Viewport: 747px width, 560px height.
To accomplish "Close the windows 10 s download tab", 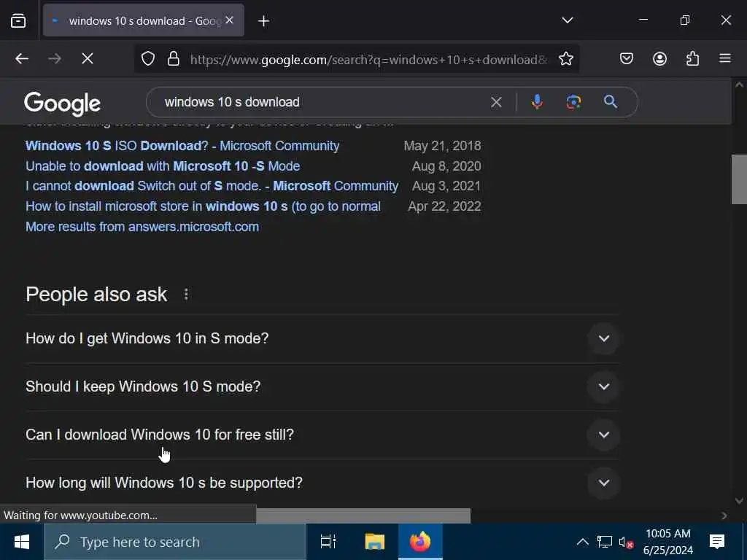I will point(229,20).
